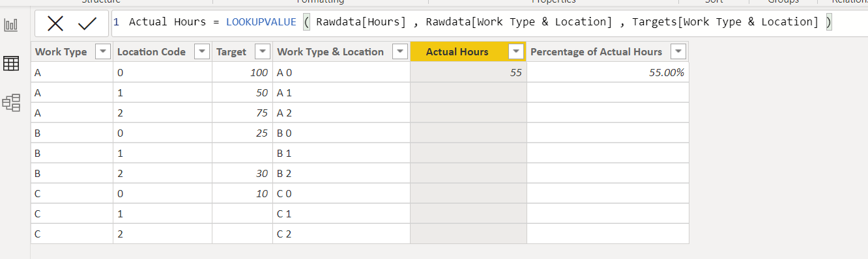Open the Work Type & Location filter dropdown

(399, 52)
